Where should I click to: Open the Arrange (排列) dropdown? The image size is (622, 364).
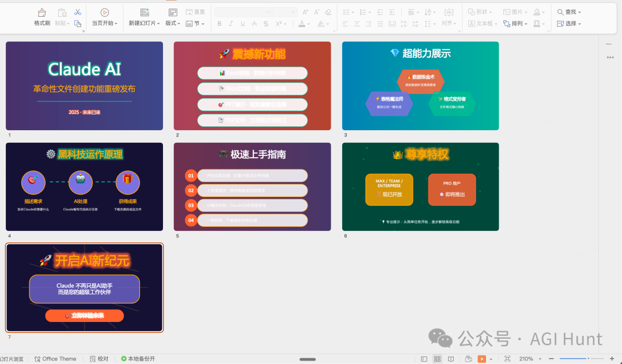click(515, 24)
